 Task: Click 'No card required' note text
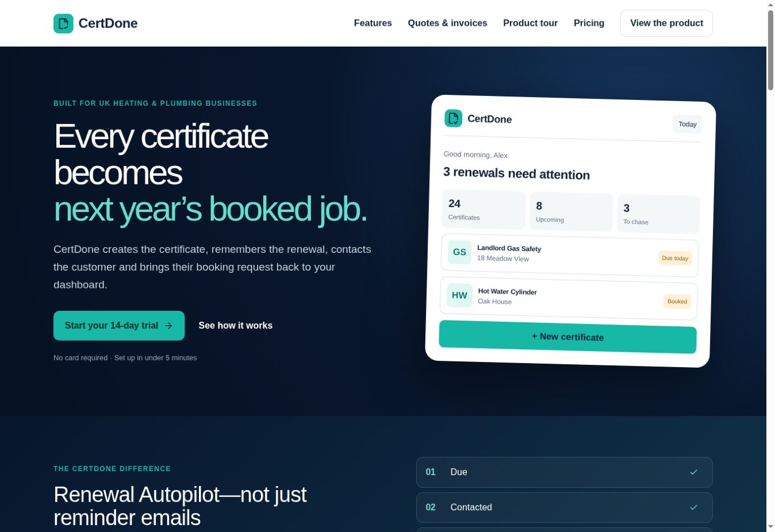[x=80, y=358]
